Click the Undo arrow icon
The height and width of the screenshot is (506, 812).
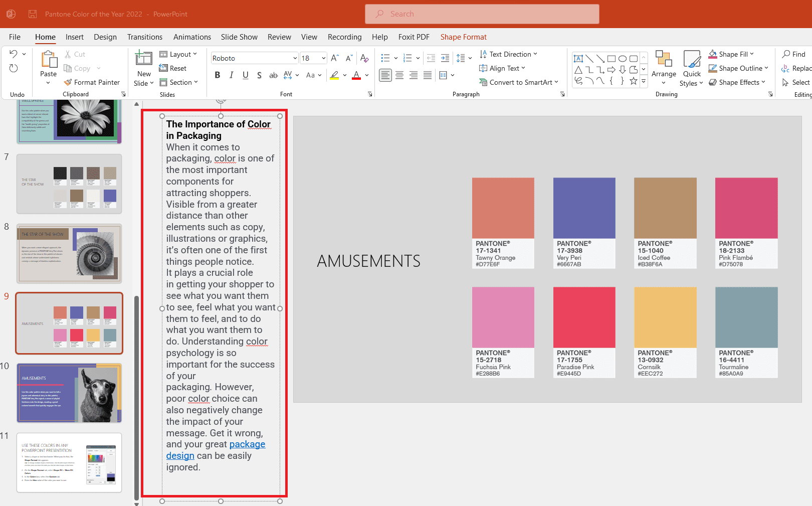coord(14,54)
